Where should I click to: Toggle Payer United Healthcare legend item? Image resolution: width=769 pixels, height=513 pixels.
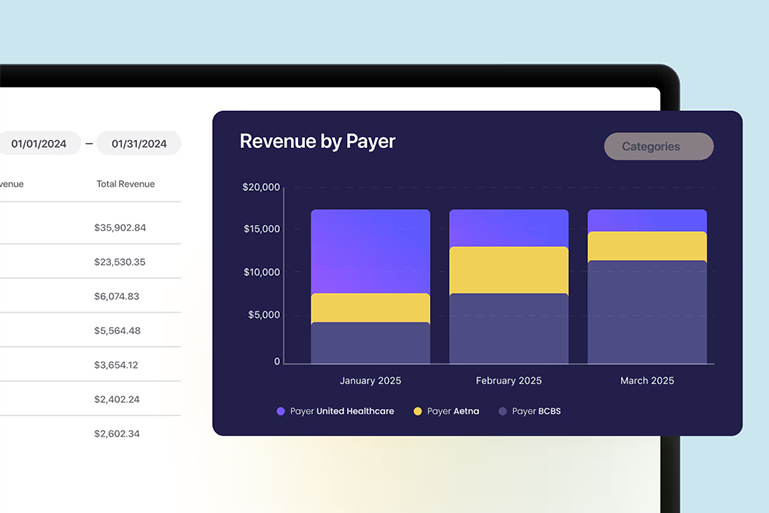335,411
